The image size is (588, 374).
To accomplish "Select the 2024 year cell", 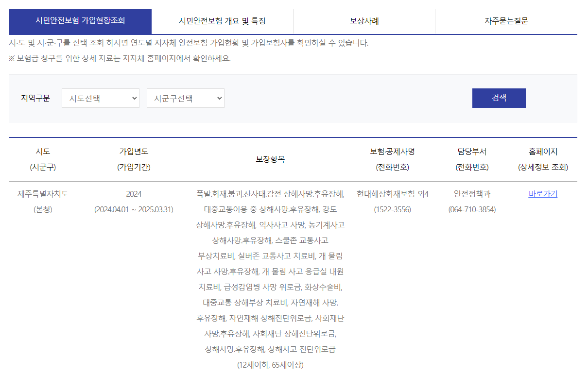I will click(x=134, y=194).
